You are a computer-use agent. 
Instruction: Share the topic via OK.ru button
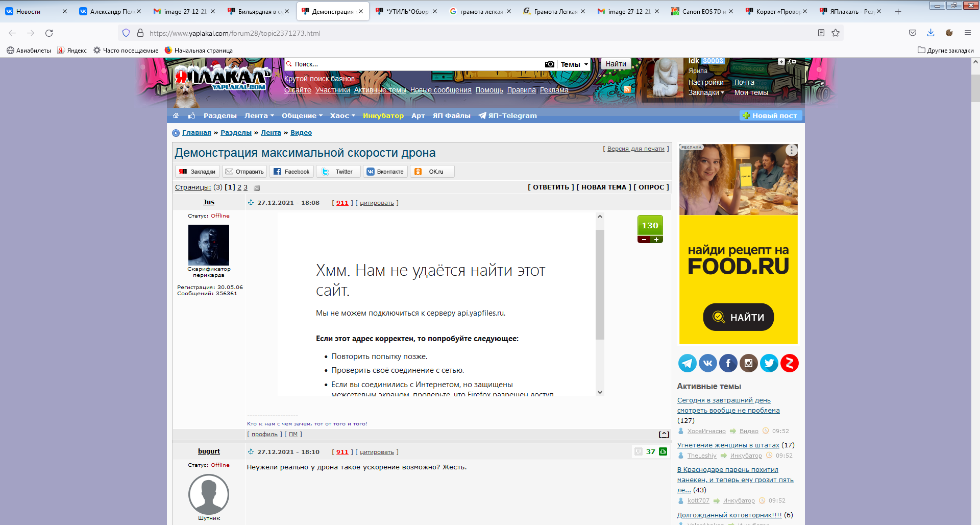[432, 172]
